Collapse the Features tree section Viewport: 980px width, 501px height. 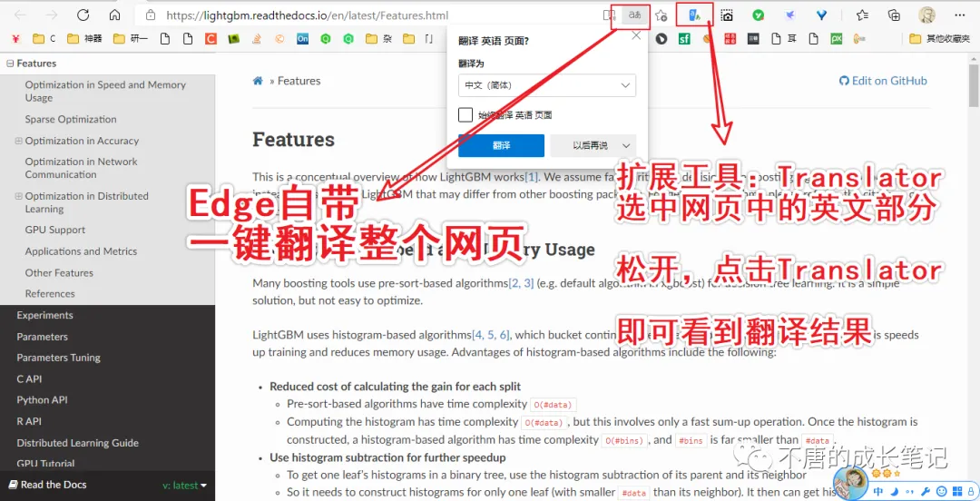click(x=9, y=64)
